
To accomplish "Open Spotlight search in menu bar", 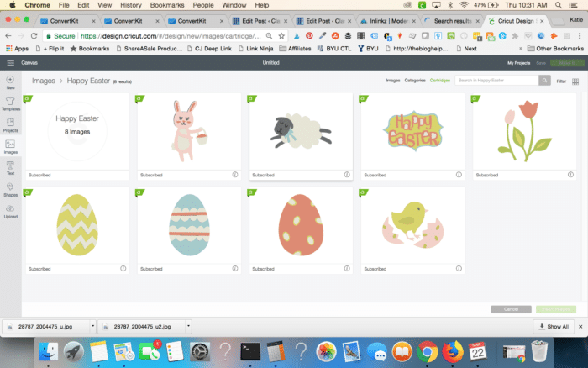I will click(559, 5).
